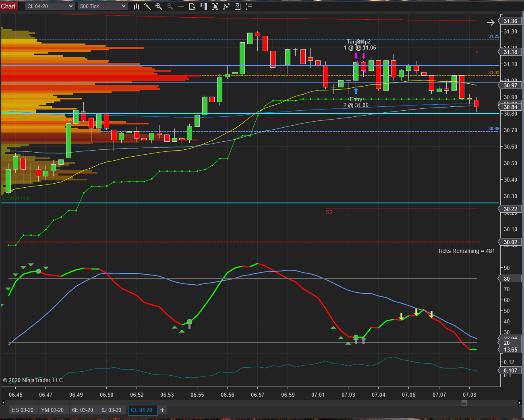Click the 13.65 oscillator value marker
The width and height of the screenshot is (524, 420).
pyautogui.click(x=511, y=350)
